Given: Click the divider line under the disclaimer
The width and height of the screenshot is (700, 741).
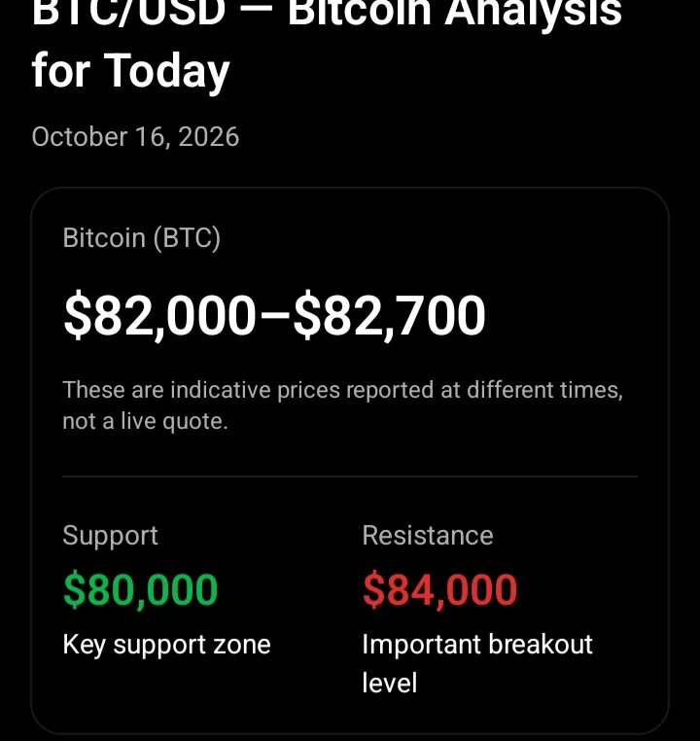Looking at the screenshot, I should 350,476.
